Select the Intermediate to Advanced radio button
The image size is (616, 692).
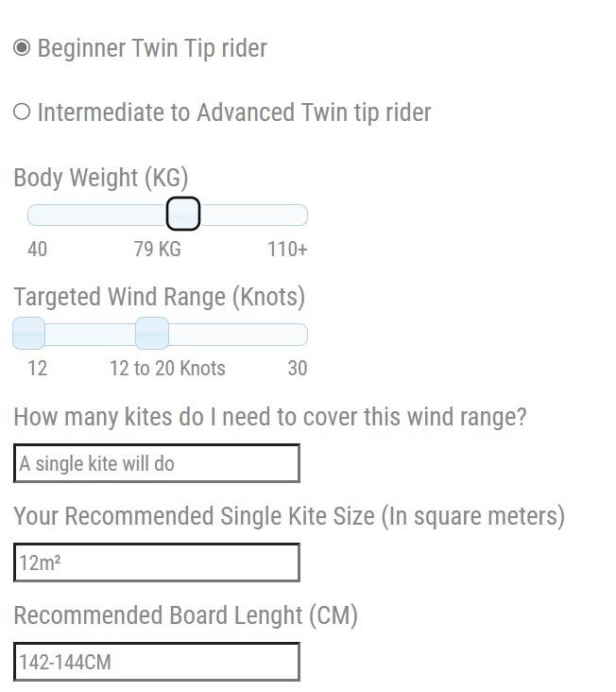(22, 112)
